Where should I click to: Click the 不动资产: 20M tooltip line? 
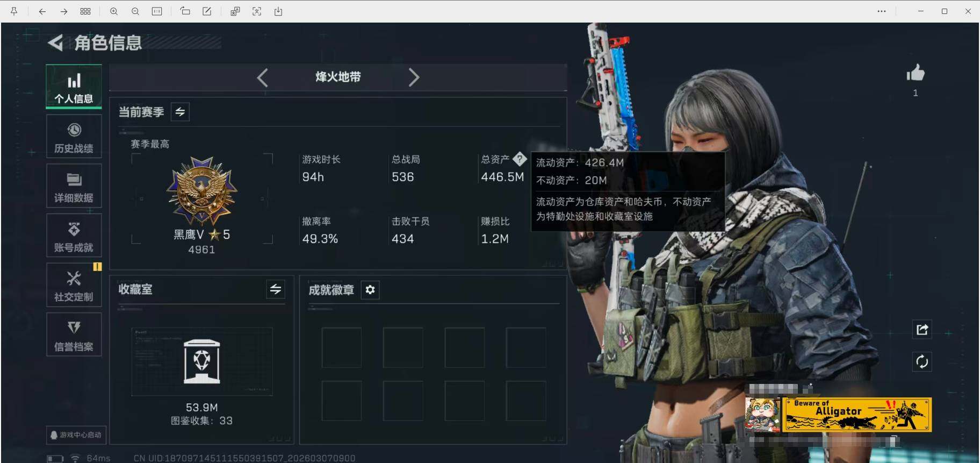tap(571, 180)
